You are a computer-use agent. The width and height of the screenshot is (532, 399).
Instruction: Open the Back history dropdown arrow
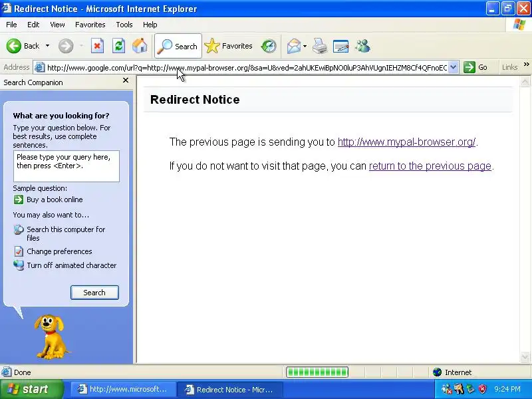[47, 46]
